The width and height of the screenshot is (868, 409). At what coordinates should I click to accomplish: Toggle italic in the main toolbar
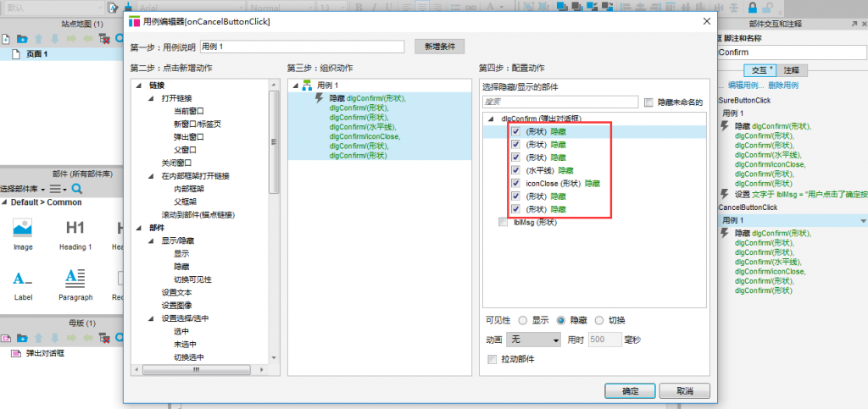coord(374,7)
